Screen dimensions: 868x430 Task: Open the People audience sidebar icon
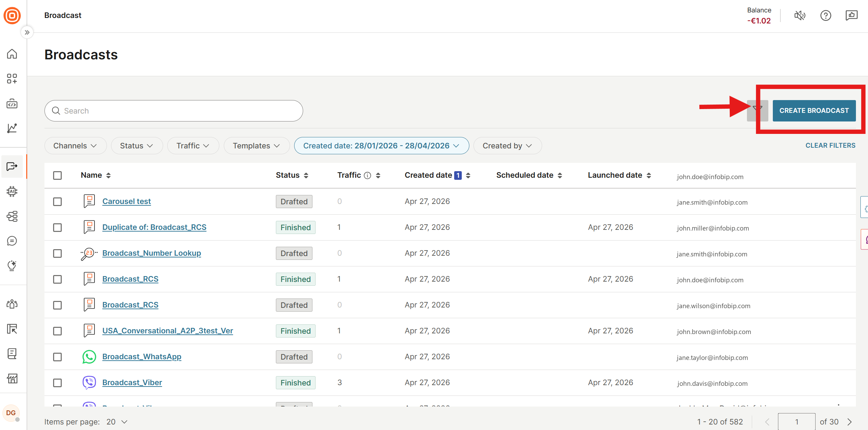(12, 304)
